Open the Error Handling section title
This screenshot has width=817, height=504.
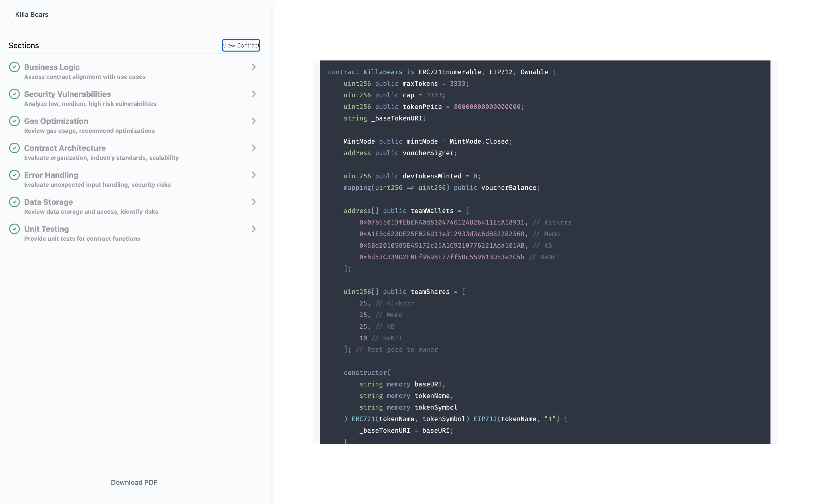point(51,175)
